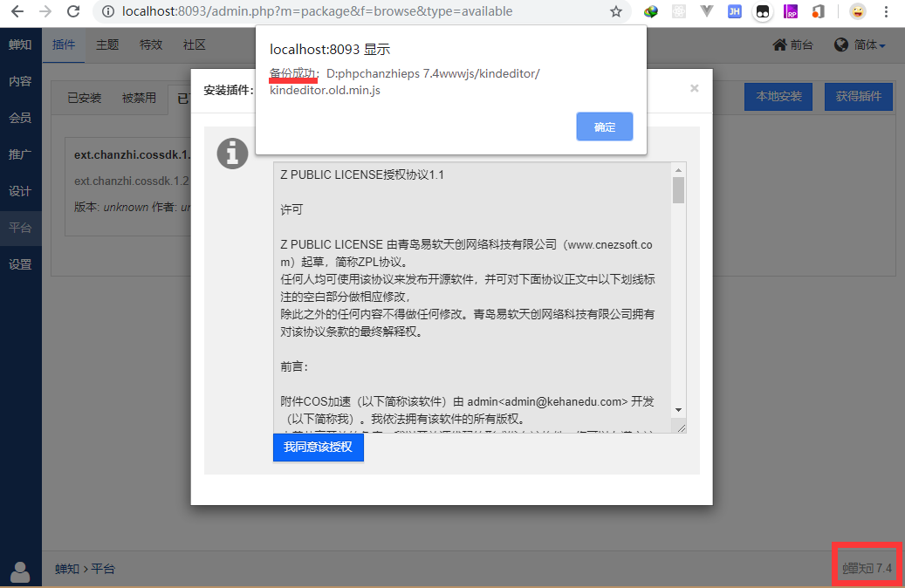
Task: Open 内容 in sidebar
Action: click(x=20, y=81)
